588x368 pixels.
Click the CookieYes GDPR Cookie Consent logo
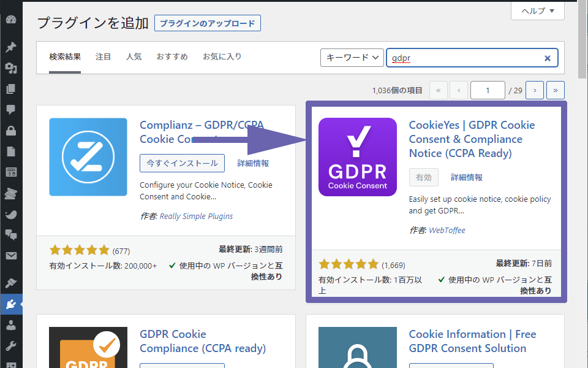pos(357,157)
